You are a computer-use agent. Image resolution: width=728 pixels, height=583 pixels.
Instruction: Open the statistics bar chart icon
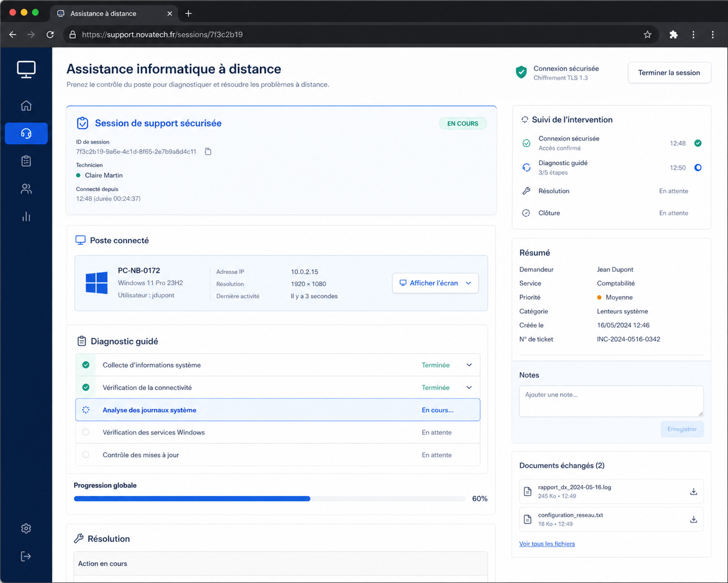click(26, 217)
